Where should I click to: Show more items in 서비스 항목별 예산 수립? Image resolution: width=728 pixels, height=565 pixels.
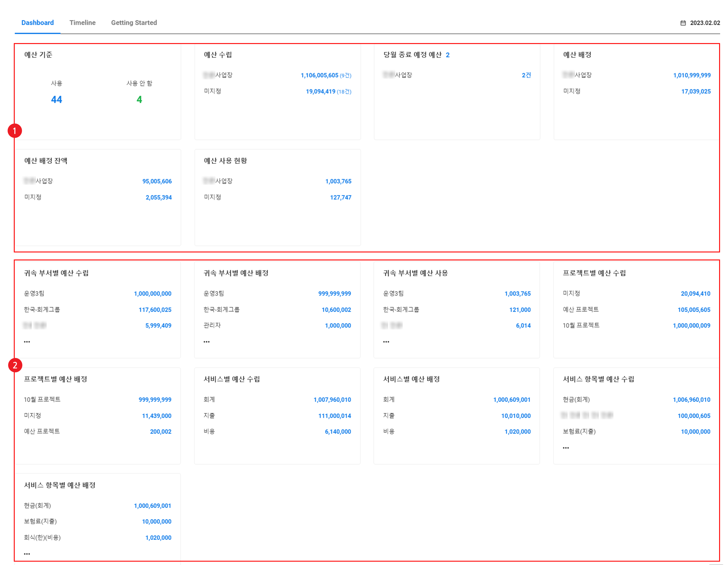[566, 448]
